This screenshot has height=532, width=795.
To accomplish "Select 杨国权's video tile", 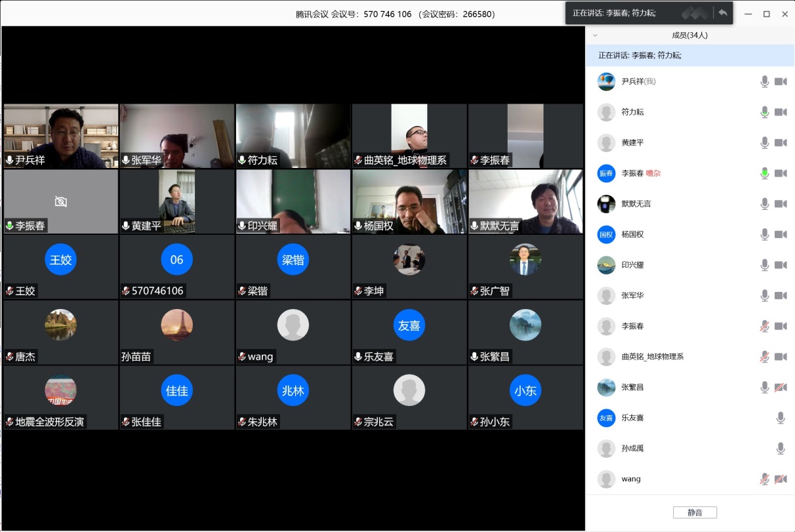I will tap(409, 201).
